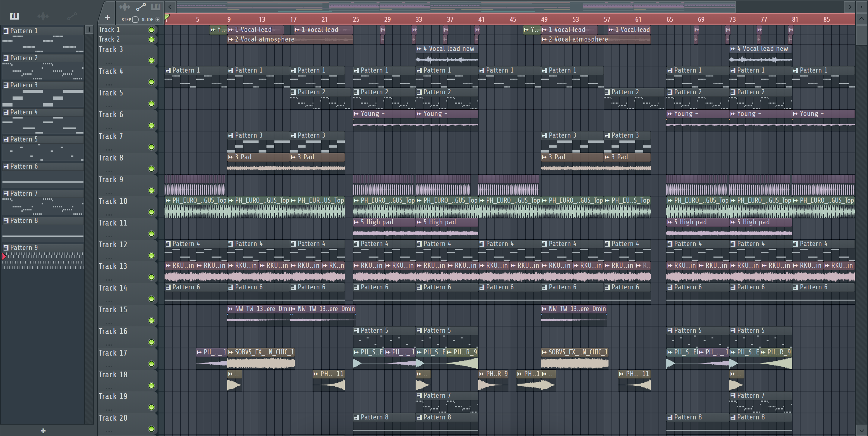Screen dimensions: 868x436
Task: Click bar 65 on the timeline ruler
Action: tap(669, 20)
